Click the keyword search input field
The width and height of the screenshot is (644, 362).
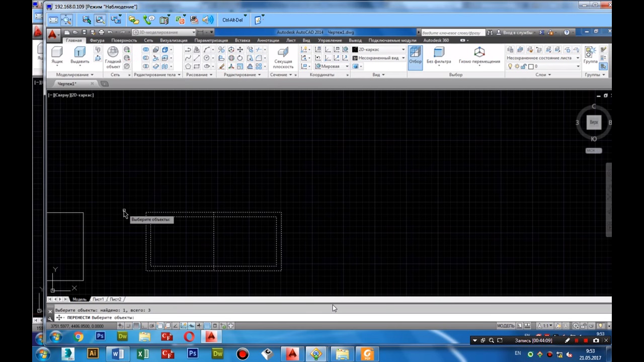450,33
